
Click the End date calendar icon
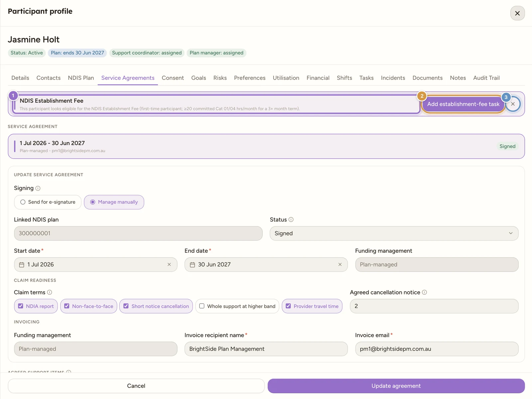click(x=192, y=265)
